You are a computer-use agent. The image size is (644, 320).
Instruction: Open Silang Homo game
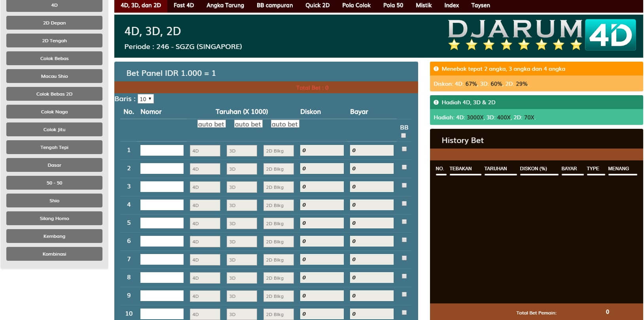pyautogui.click(x=54, y=218)
